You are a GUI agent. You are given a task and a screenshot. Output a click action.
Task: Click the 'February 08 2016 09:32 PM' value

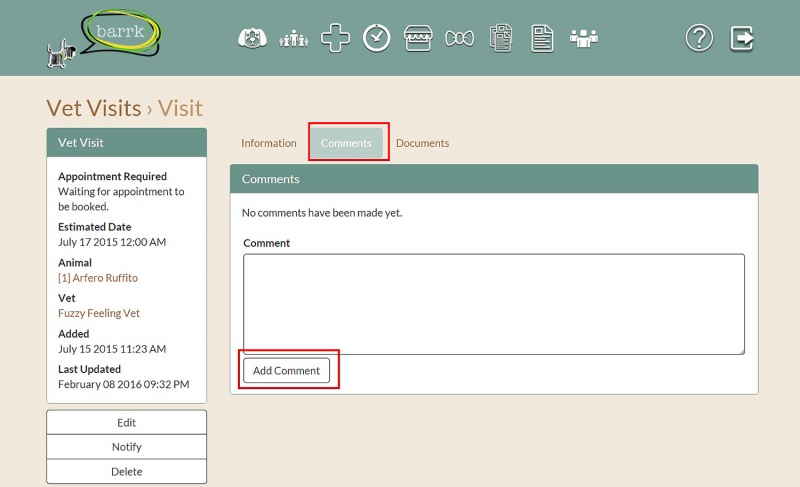point(123,385)
